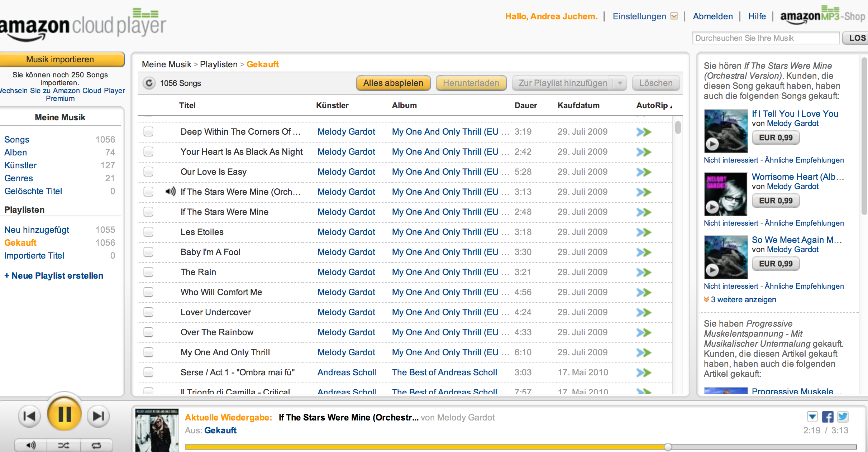Click AutoRip arrow for Our Love Is Easy
The width and height of the screenshot is (868, 452).
click(644, 172)
